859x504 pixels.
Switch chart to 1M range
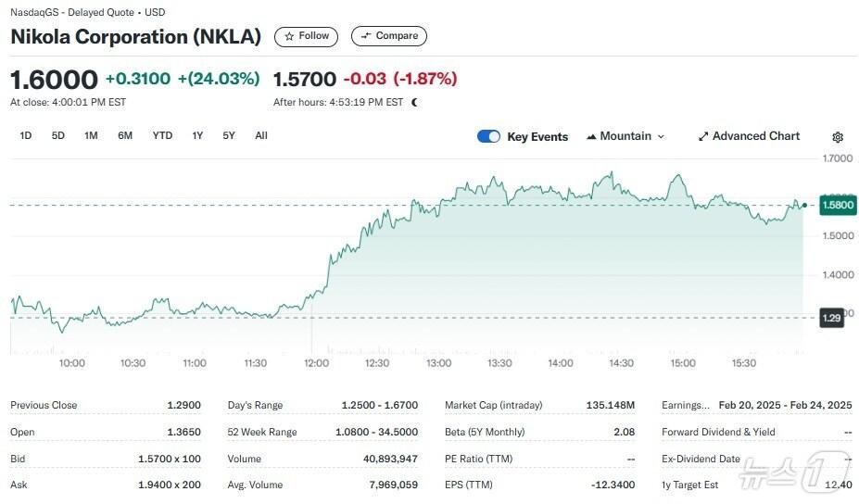click(91, 135)
